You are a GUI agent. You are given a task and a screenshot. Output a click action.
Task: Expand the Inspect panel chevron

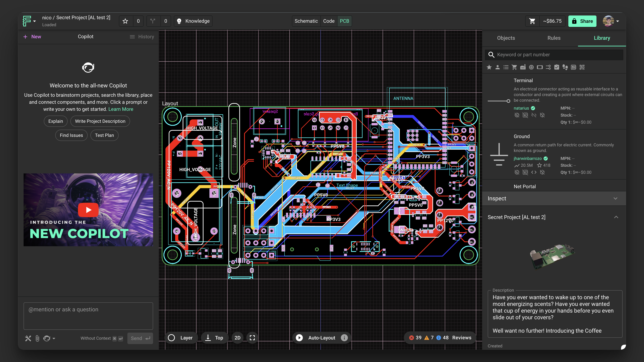click(615, 198)
